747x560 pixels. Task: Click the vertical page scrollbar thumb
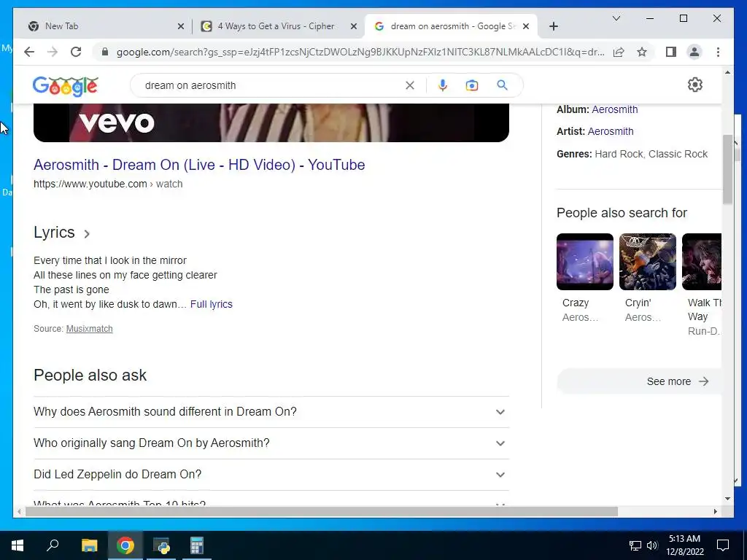[727, 169]
